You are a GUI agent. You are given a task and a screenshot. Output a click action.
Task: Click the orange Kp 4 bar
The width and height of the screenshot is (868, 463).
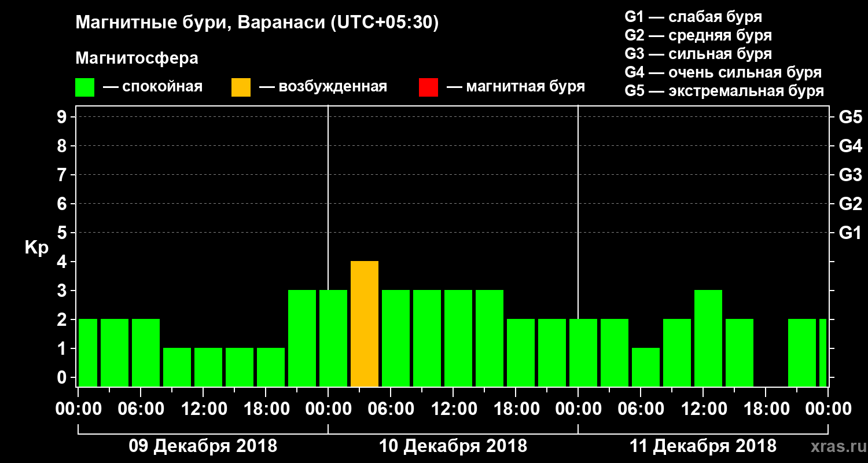pos(365,324)
